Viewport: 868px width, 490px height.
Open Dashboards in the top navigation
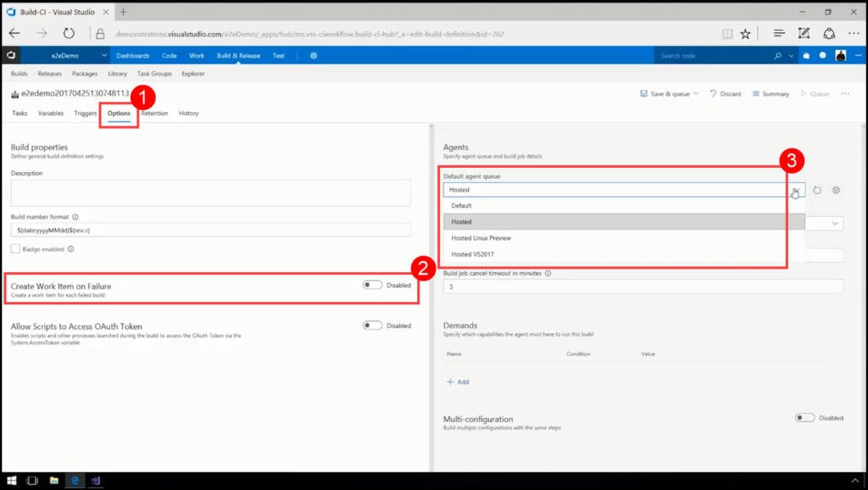[x=133, y=56]
